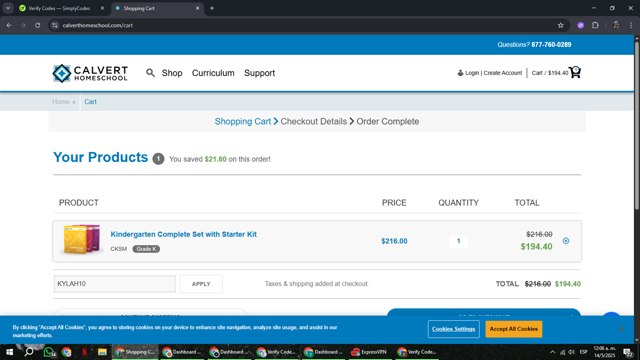
Task: Edit the quantity field showing 1
Action: (458, 241)
